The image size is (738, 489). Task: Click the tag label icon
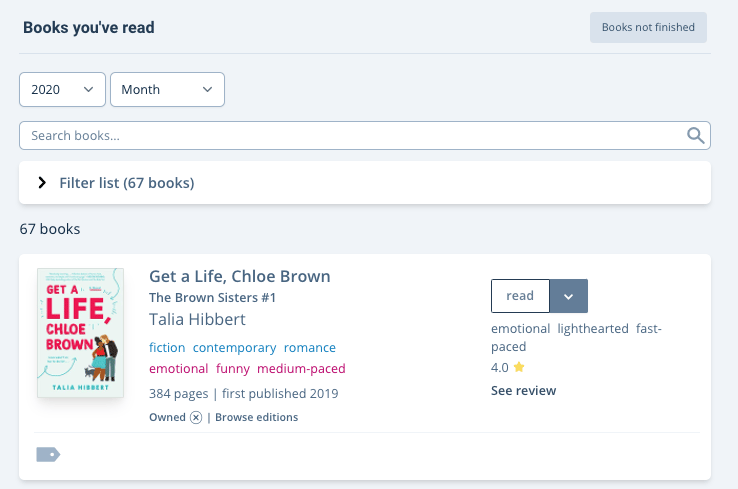pos(48,455)
